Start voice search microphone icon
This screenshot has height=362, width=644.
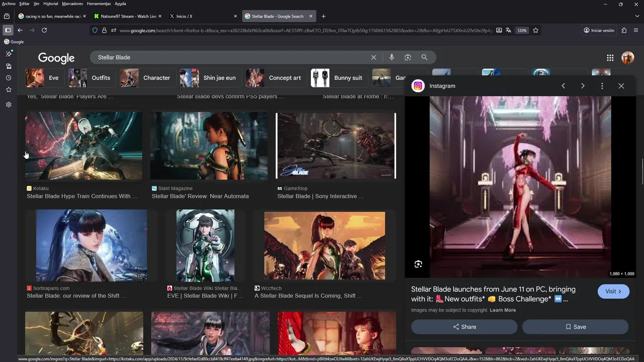point(391,57)
